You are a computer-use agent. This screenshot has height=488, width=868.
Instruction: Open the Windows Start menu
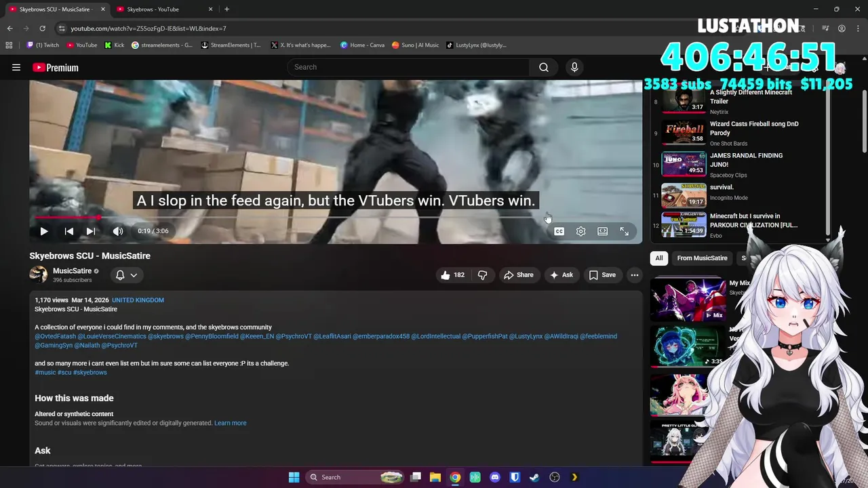(x=294, y=477)
